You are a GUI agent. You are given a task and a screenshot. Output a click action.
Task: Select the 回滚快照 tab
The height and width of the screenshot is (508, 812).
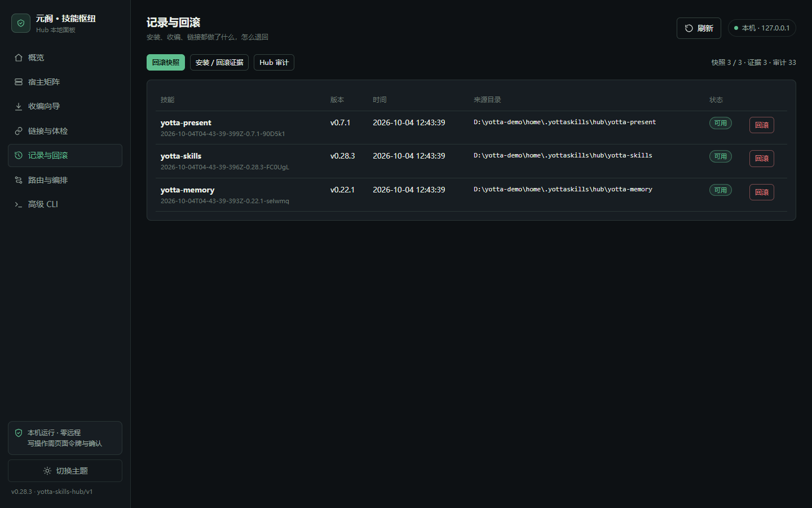(166, 63)
